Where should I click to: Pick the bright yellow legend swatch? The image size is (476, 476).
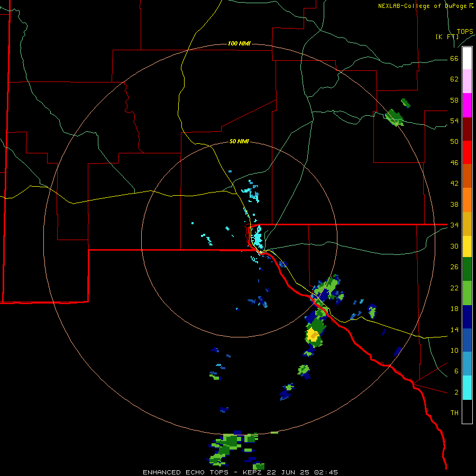pyautogui.click(x=467, y=246)
